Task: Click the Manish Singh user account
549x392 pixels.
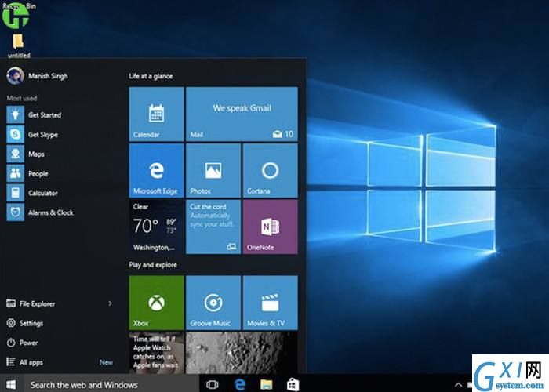Action: click(38, 76)
